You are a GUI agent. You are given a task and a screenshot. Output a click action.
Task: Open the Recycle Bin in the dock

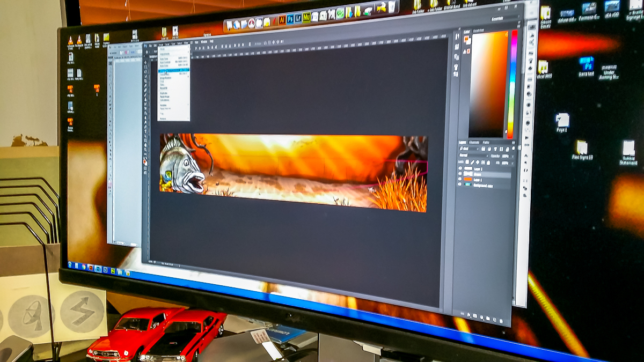(x=392, y=7)
